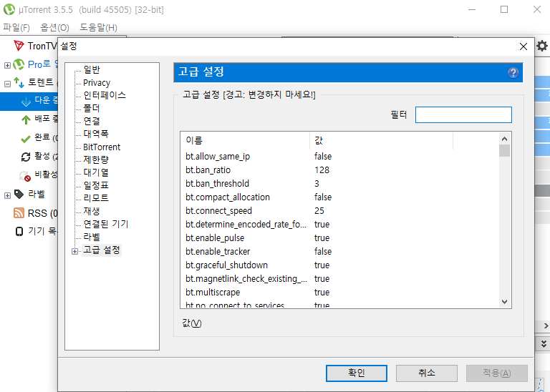Select the bt.determine_encoded_rate_fo... row

[x=339, y=224]
